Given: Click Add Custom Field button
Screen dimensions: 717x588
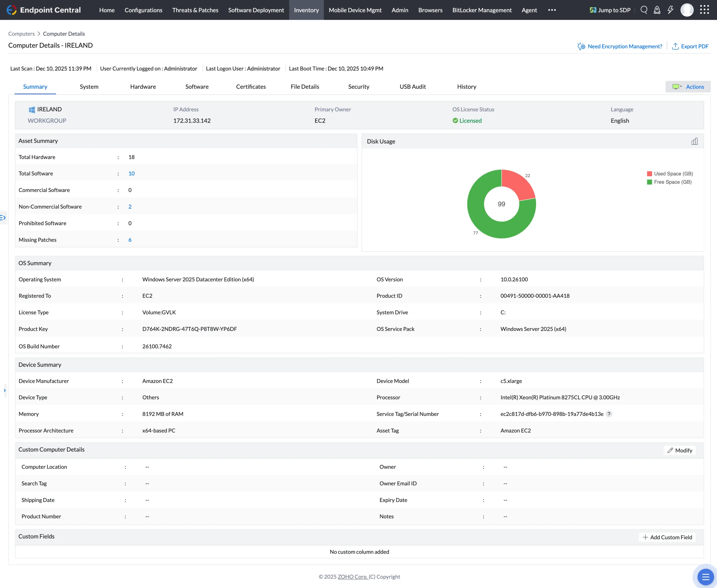Looking at the screenshot, I should pos(667,537).
